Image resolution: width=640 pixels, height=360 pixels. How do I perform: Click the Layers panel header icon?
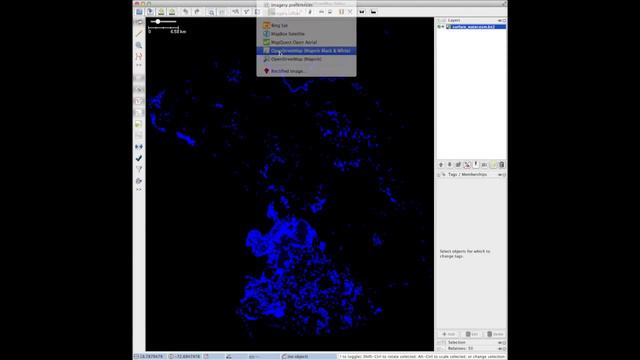tap(443, 20)
